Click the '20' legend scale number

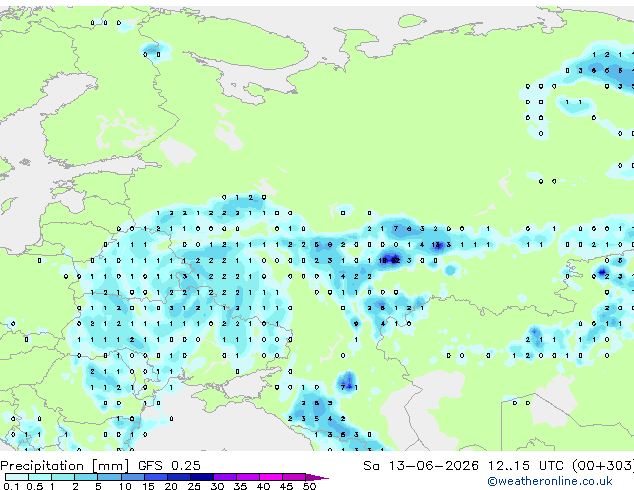(171, 486)
